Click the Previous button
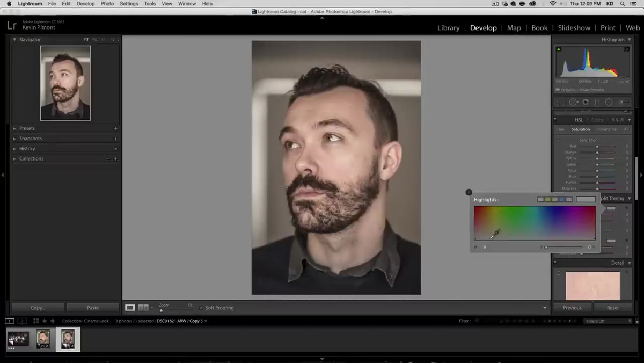The width and height of the screenshot is (644, 363). 572,308
